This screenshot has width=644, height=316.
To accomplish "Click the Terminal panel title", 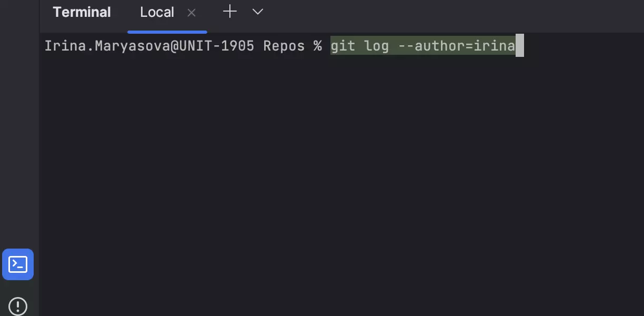I will pos(82,13).
